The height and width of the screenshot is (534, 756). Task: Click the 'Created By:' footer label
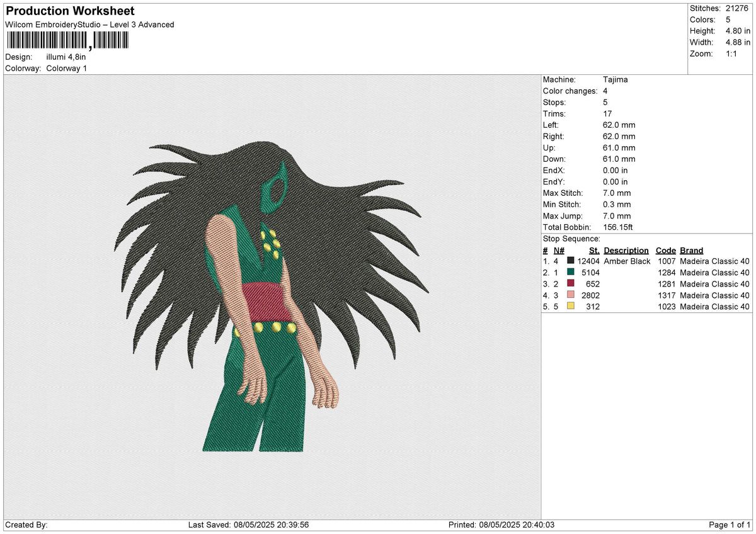coord(26,525)
